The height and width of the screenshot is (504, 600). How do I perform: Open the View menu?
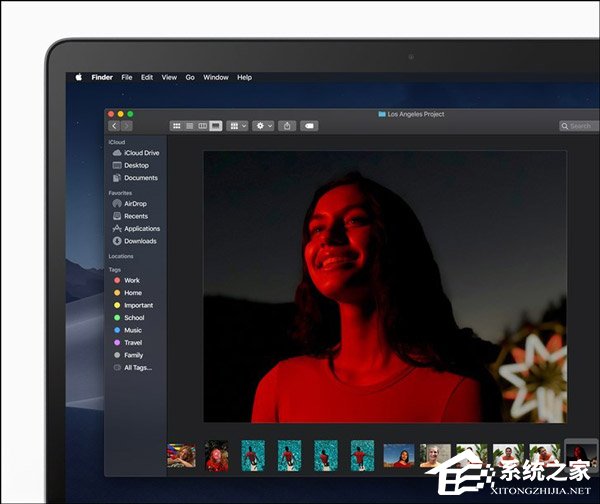(169, 77)
